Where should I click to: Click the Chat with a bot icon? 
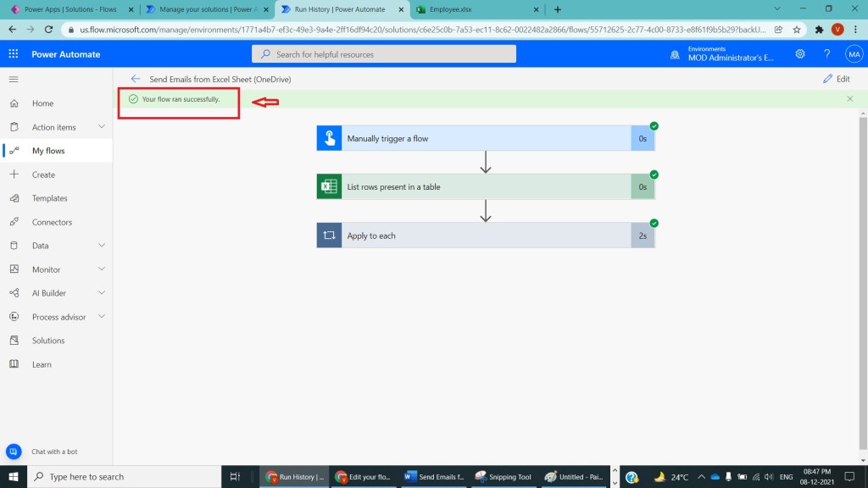(14, 452)
